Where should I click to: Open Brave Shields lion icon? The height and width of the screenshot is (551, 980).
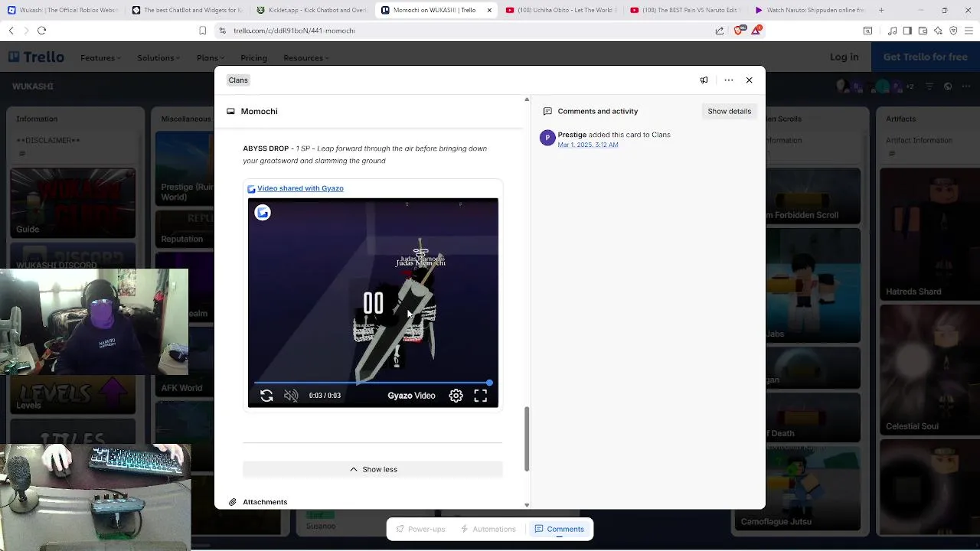pyautogui.click(x=738, y=31)
